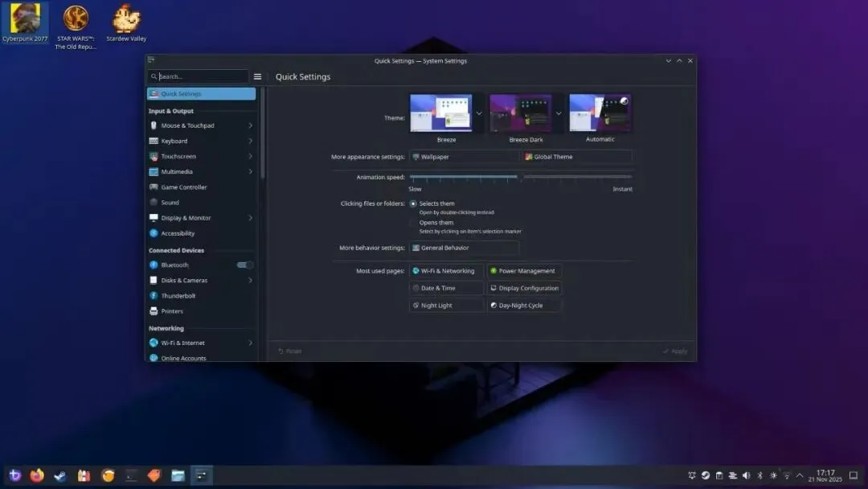Open Accessibility settings
Viewport: 868px width, 489px height.
pyautogui.click(x=202, y=233)
